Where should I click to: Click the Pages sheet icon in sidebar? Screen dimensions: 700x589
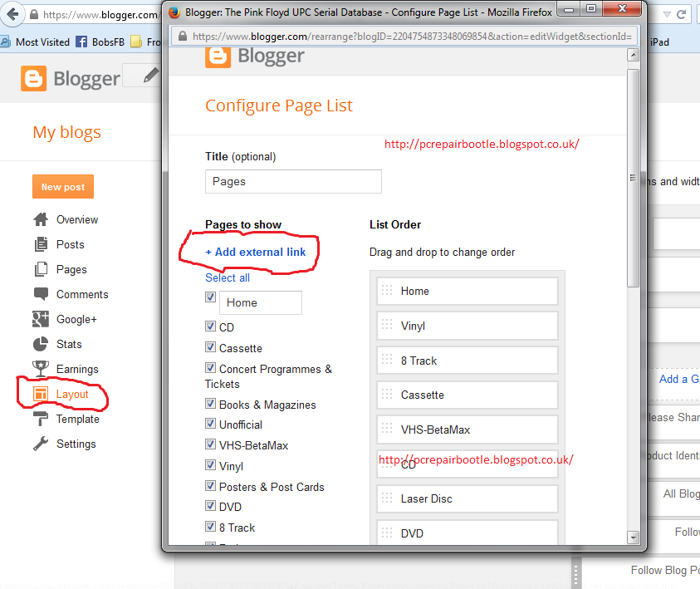tap(41, 269)
